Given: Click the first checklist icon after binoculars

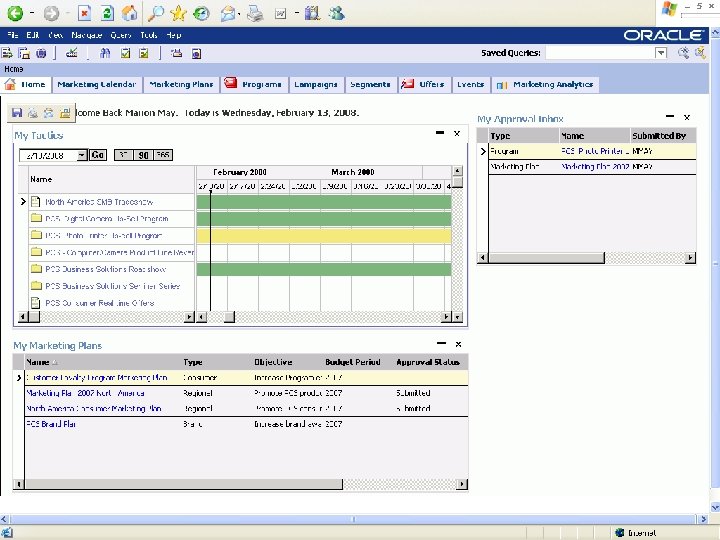Looking at the screenshot, I should 125,53.
